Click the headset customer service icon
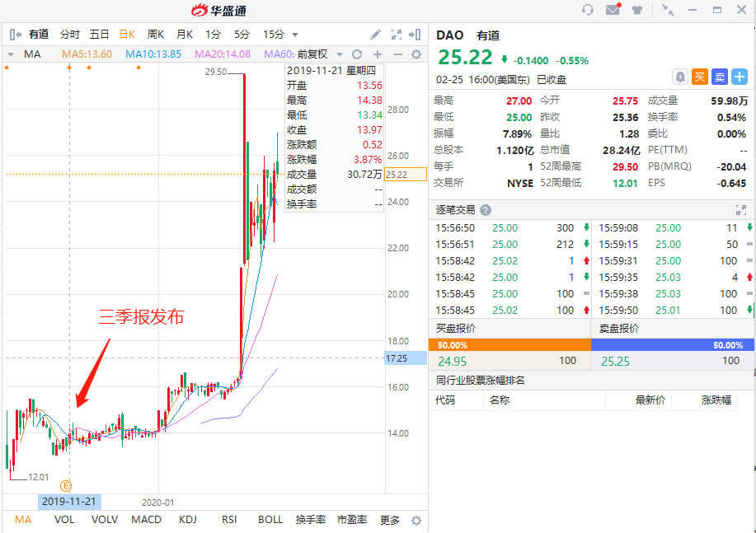Screen dimensions: 756x533 [587, 10]
